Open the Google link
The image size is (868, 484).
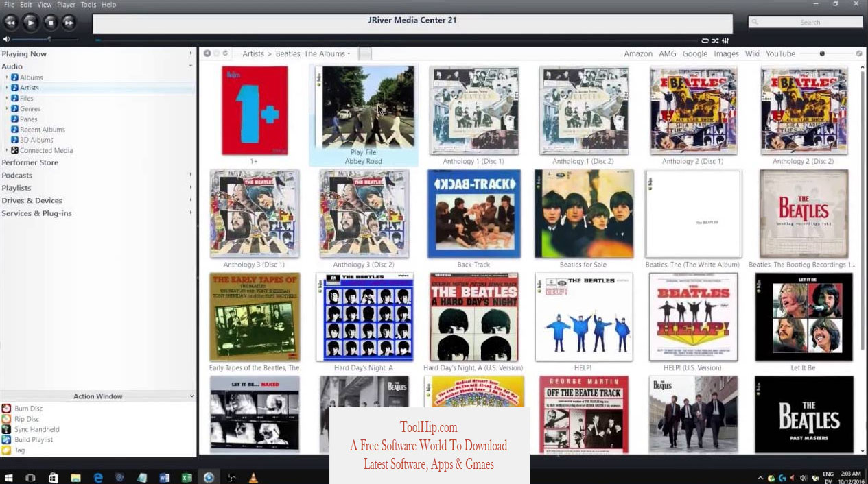click(x=694, y=53)
